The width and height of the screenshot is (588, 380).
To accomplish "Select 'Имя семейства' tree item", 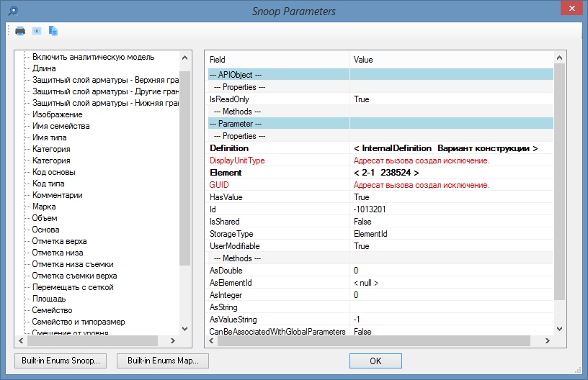I will [x=61, y=126].
